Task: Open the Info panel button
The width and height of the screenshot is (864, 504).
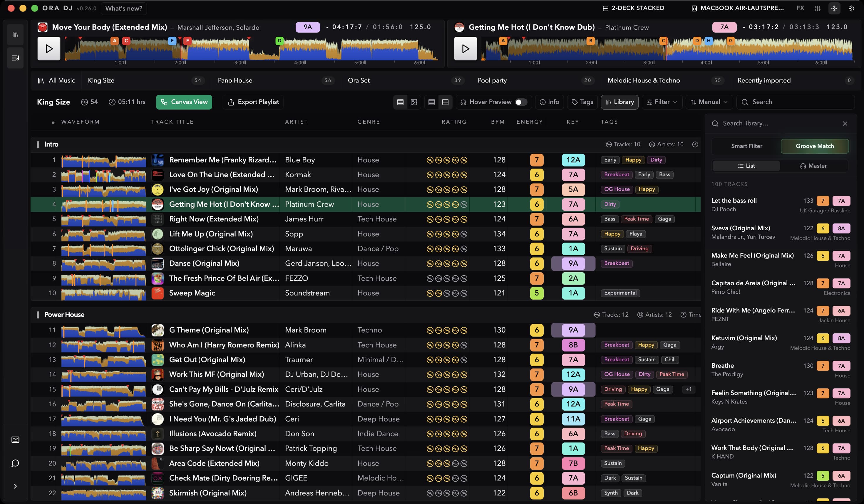Action: [x=549, y=102]
